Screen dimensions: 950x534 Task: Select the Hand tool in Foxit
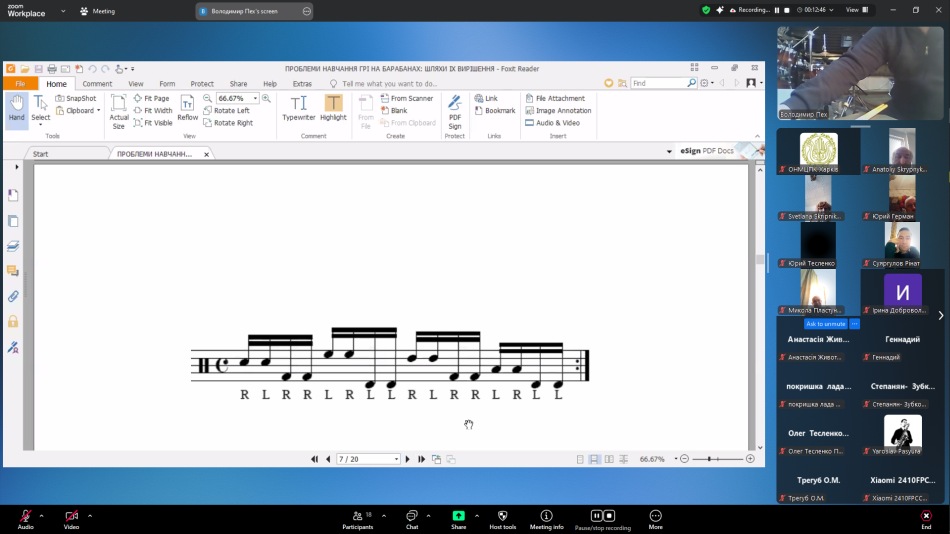16,108
